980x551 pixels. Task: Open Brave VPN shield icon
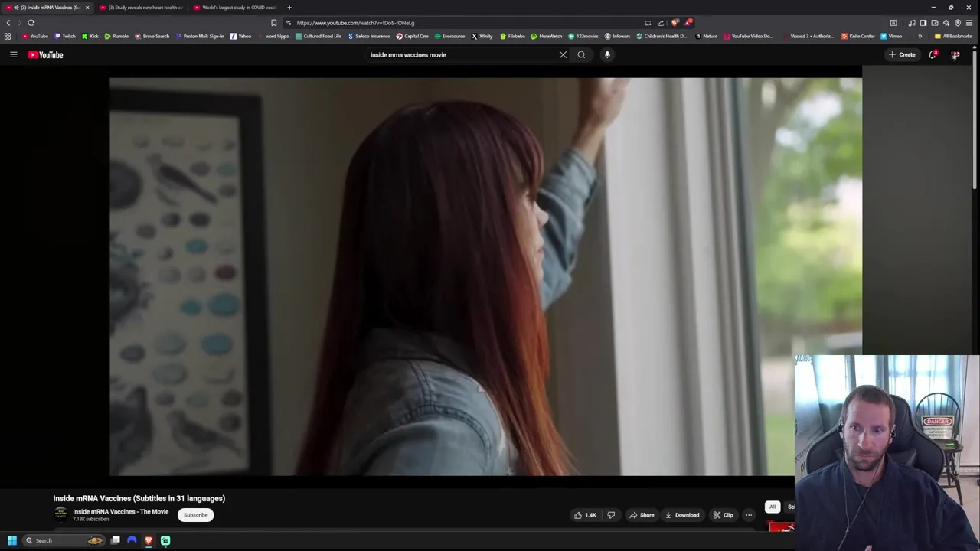(x=957, y=23)
